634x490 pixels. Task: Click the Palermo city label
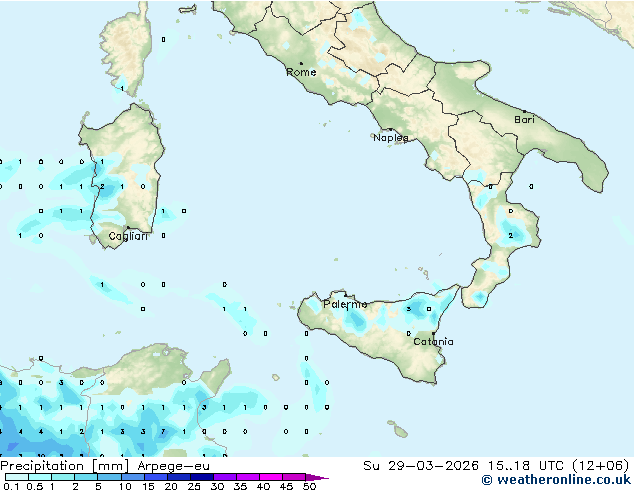(x=345, y=304)
